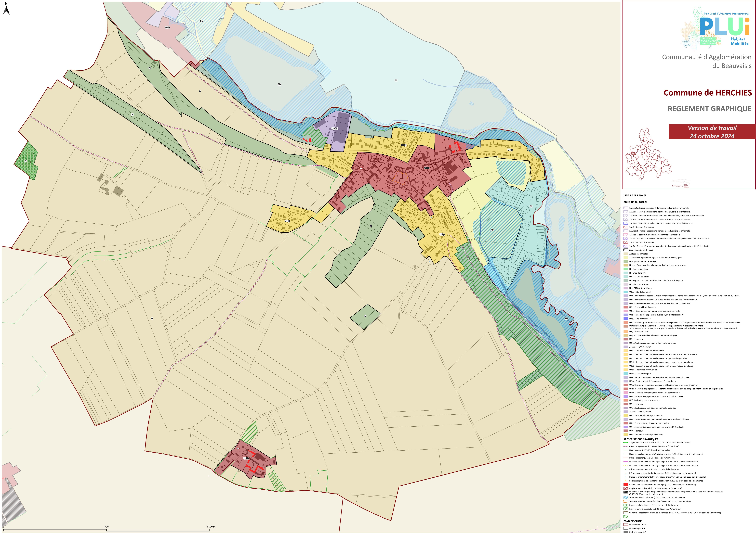Screen dimensions: 756x535
Task: Click the 2AU black hatched legend symbol
Action: [x=626, y=250]
